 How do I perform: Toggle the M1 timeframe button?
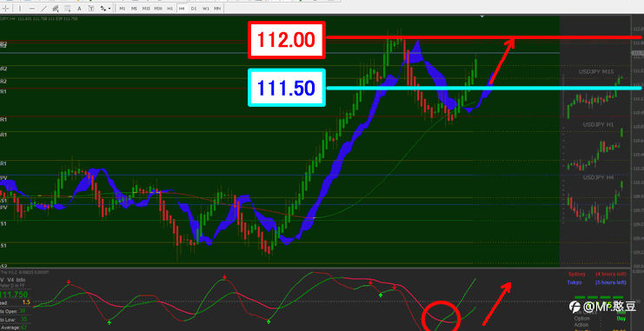[123, 8]
